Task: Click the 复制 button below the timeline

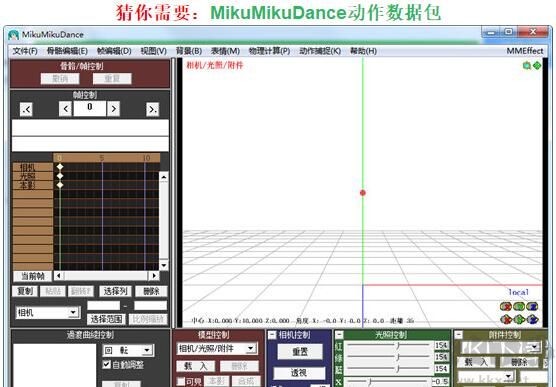Action: [x=25, y=292]
